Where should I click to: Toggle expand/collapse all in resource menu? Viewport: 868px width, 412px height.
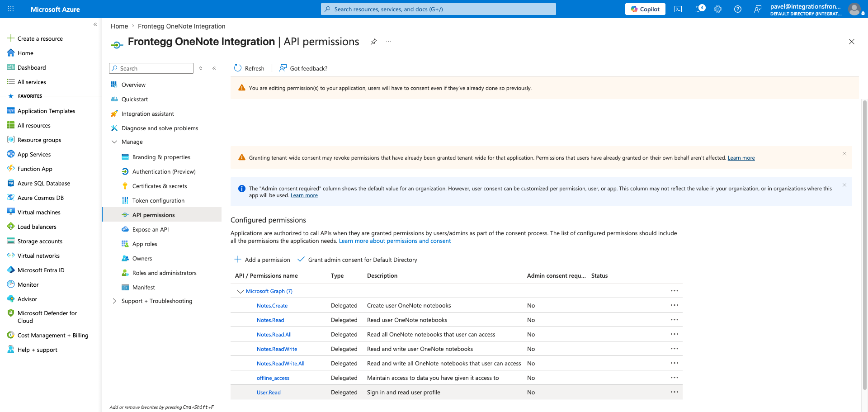(201, 68)
